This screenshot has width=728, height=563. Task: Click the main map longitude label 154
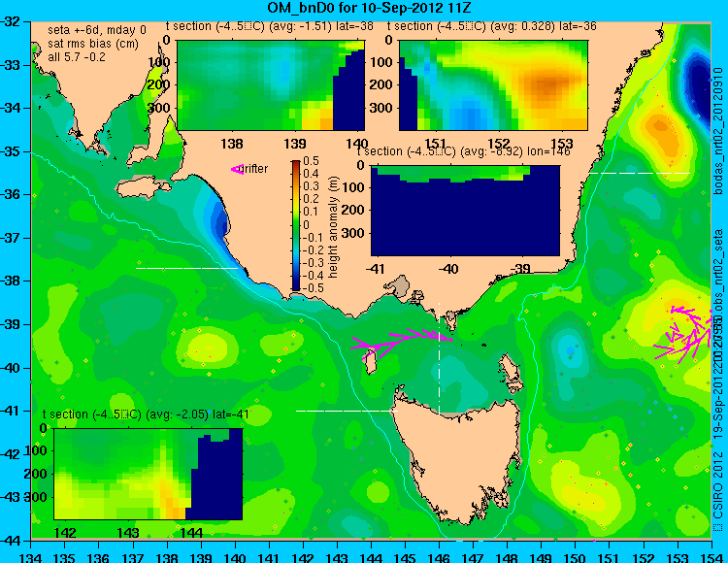711,556
